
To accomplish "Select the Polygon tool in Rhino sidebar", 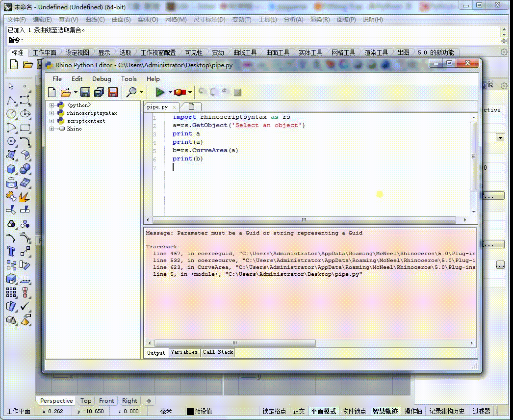I will click(x=11, y=141).
